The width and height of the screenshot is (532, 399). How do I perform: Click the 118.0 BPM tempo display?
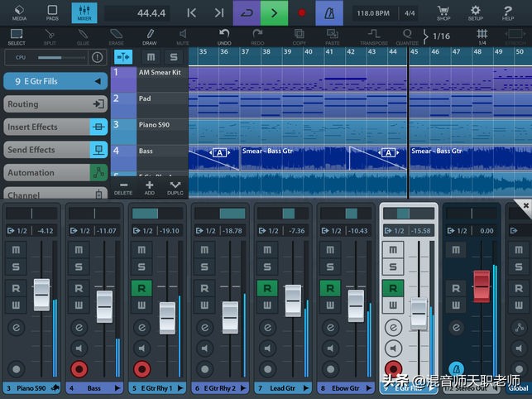[373, 13]
